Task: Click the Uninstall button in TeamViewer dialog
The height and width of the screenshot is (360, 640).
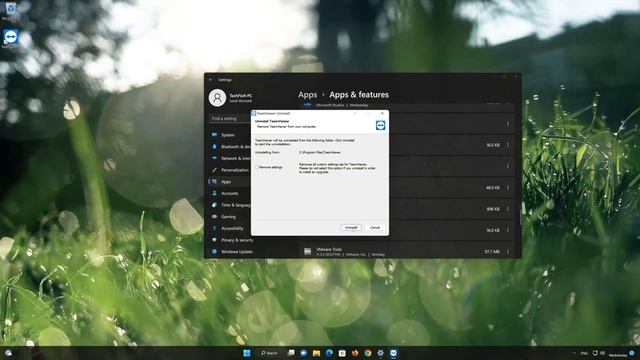Action: click(351, 227)
